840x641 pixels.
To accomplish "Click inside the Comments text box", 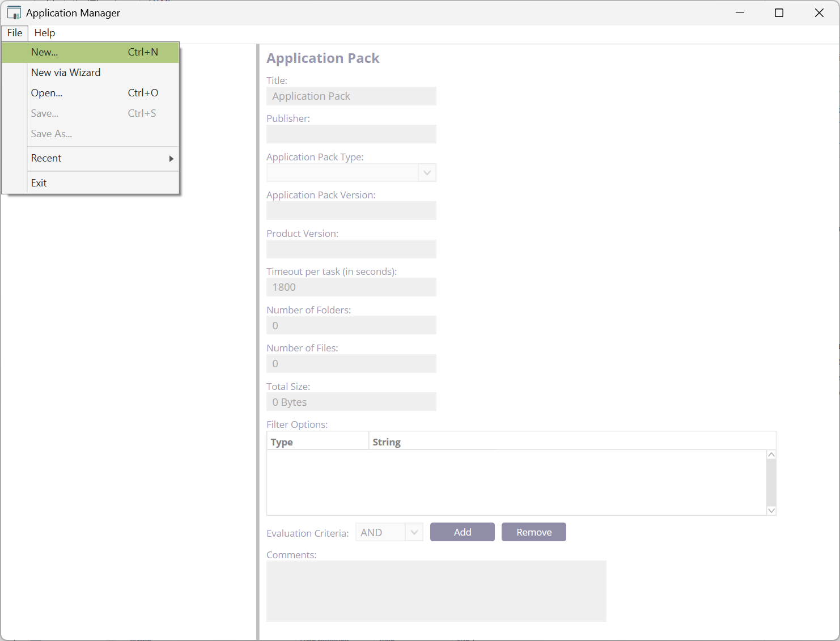I will (x=436, y=591).
